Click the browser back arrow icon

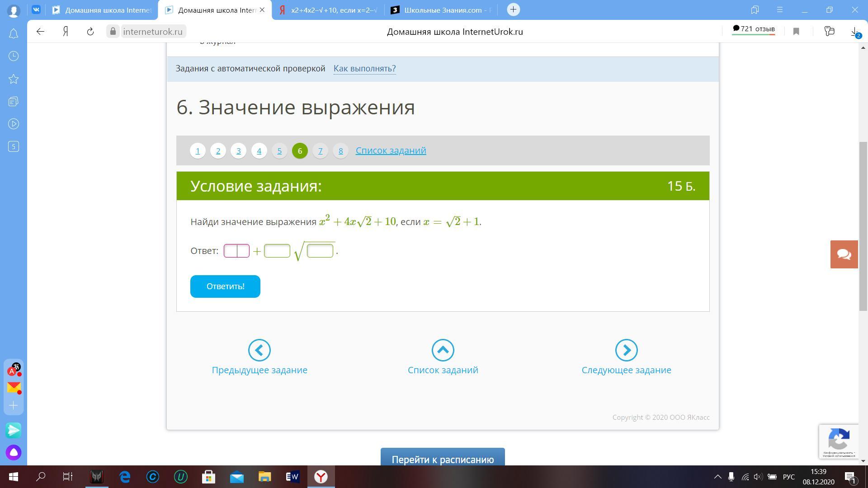coord(40,32)
